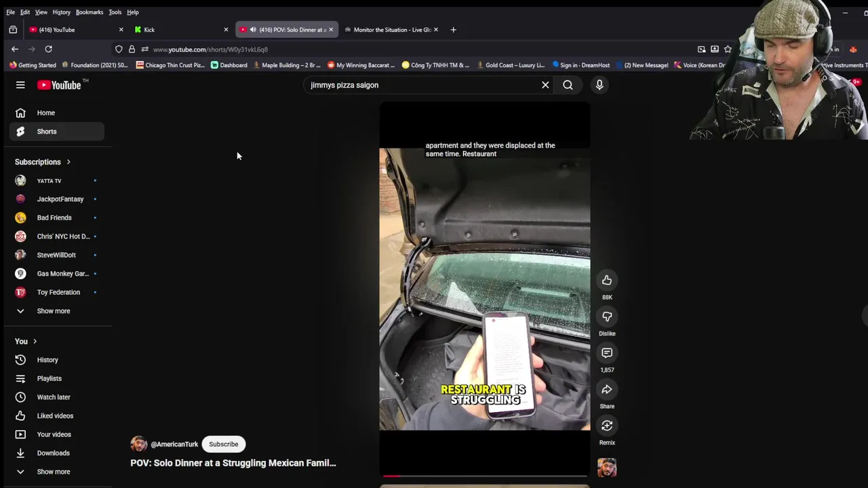
Task: Open the tracking protection shield icon
Action: [119, 49]
